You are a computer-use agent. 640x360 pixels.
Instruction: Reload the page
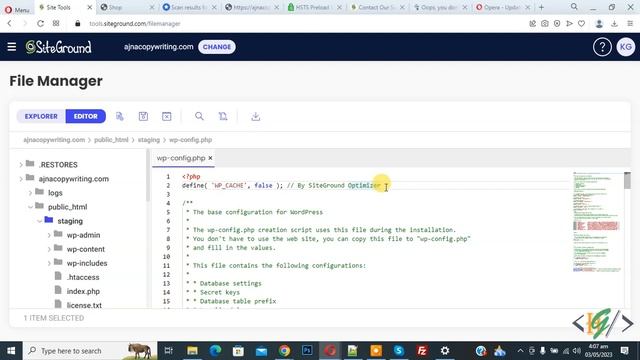click(x=40, y=24)
